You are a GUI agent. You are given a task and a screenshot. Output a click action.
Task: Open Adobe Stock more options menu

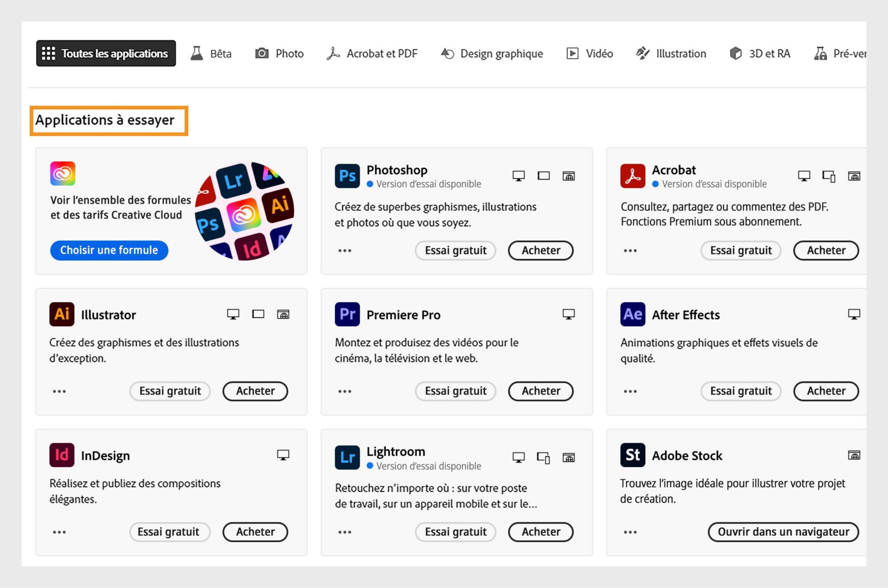coord(630,532)
